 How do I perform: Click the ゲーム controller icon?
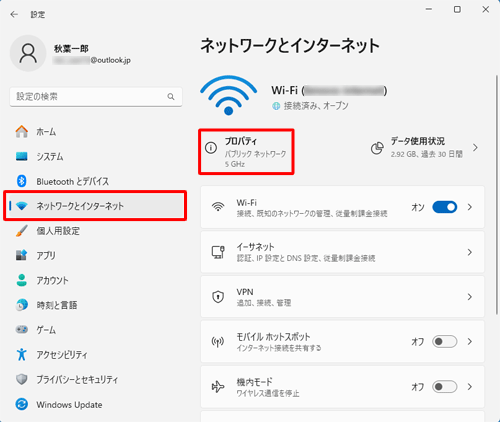(22, 330)
